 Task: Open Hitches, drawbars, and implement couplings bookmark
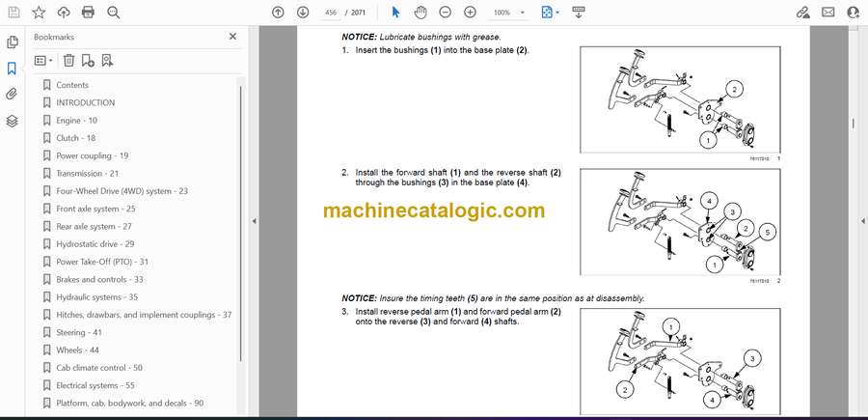pos(144,315)
